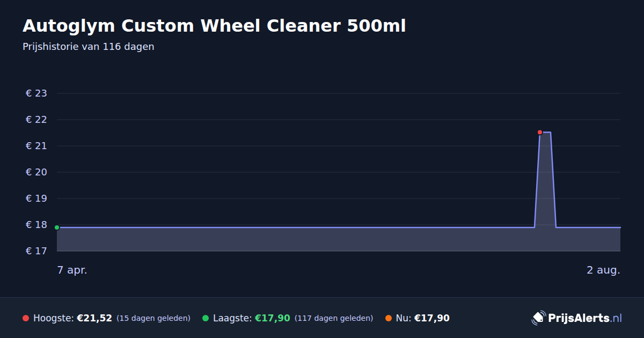Click the red dot beside Hoogste
Screen dimensions: 644x338
pyautogui.click(x=26, y=318)
